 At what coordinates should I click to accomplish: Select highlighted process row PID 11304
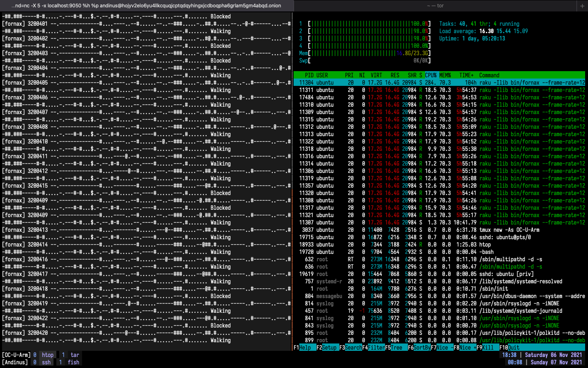[x=439, y=83]
